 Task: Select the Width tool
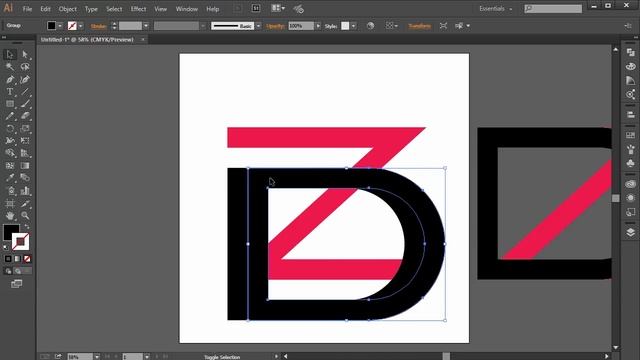(x=10, y=141)
